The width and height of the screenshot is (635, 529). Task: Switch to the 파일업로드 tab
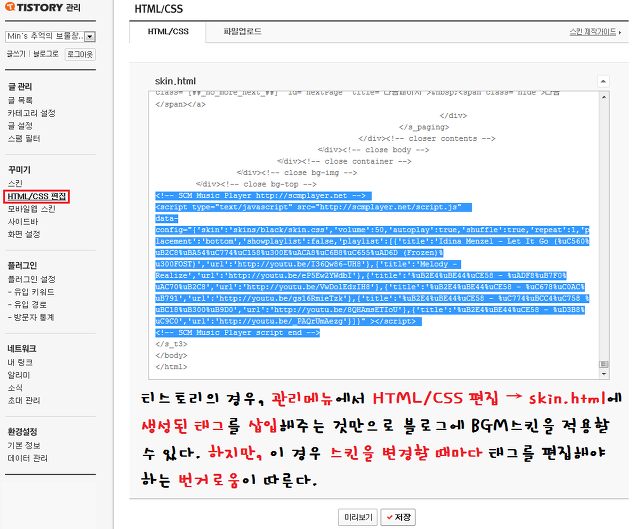click(242, 31)
